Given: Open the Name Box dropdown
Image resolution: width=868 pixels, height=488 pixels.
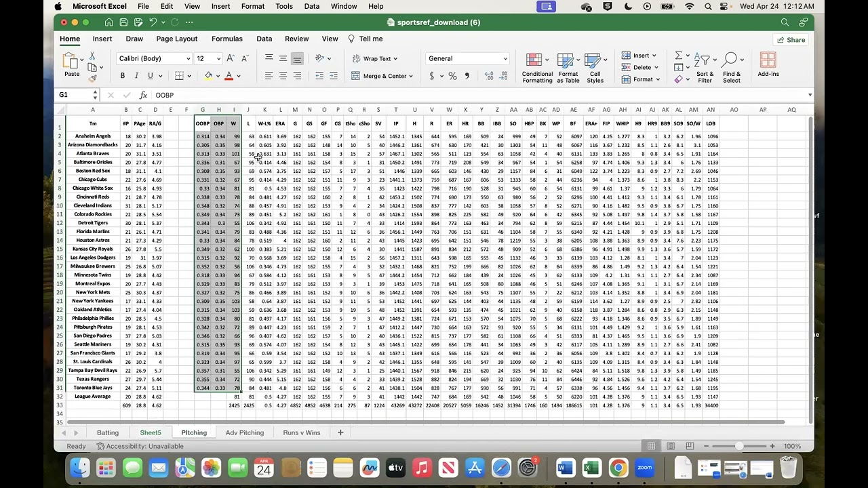Looking at the screenshot, I should coord(95,95).
